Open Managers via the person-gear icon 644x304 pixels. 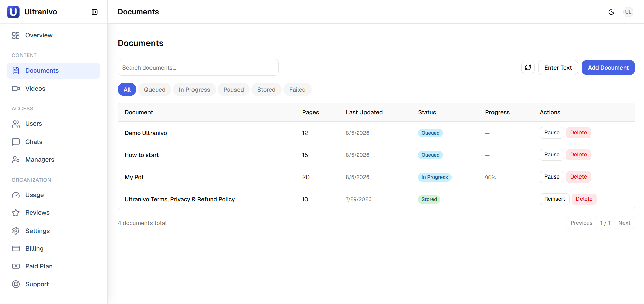(x=16, y=160)
